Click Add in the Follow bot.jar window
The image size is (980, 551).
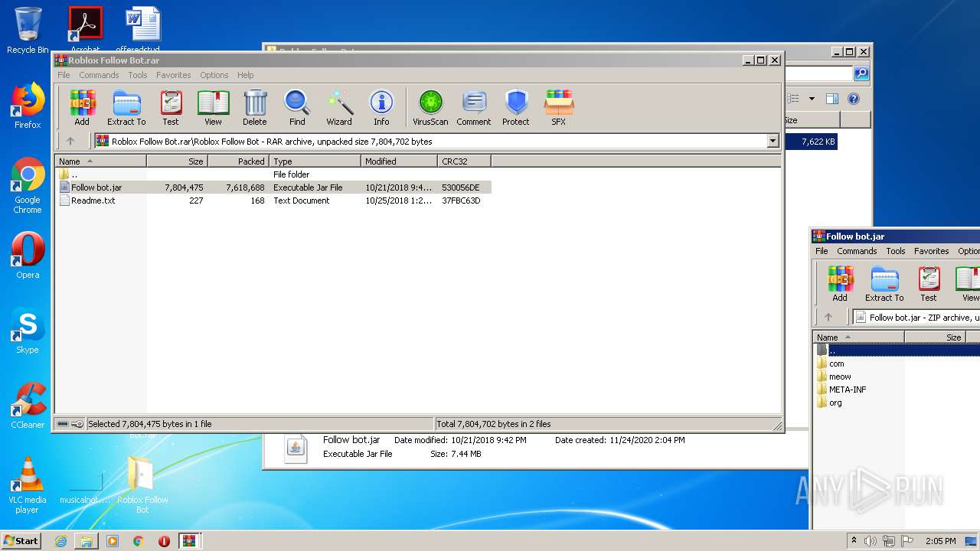(840, 283)
